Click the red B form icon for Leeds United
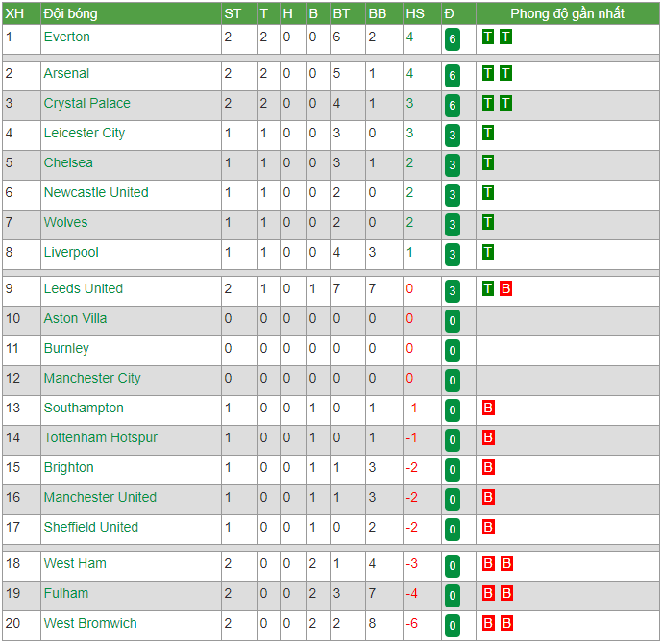Screen dimensions: 663x644 point(505,288)
